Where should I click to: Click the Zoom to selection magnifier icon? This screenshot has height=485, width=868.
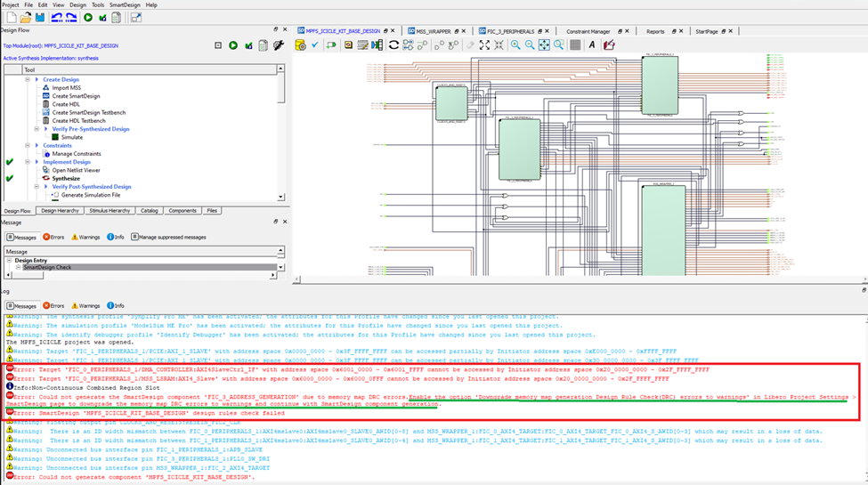tap(558, 44)
